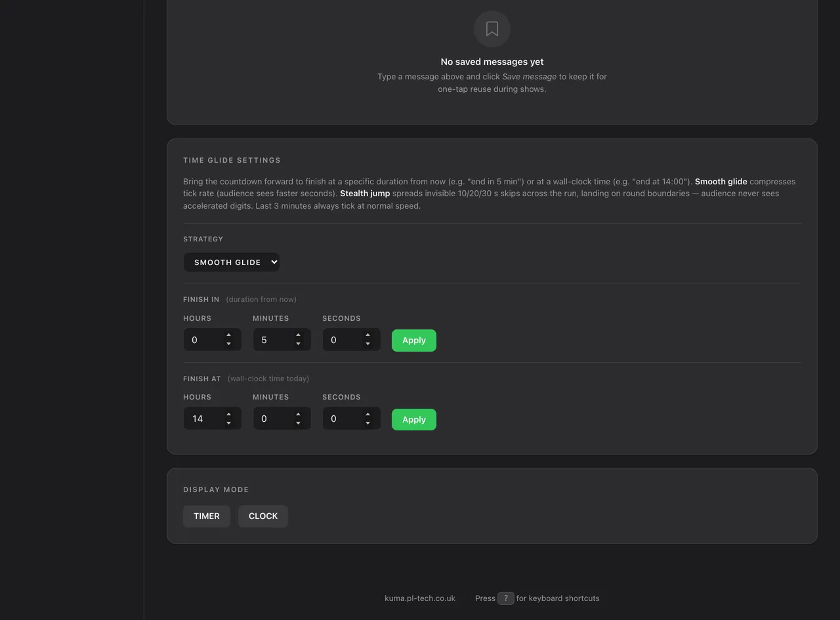Open the kuma.pl-tech.co.uk link

click(420, 598)
